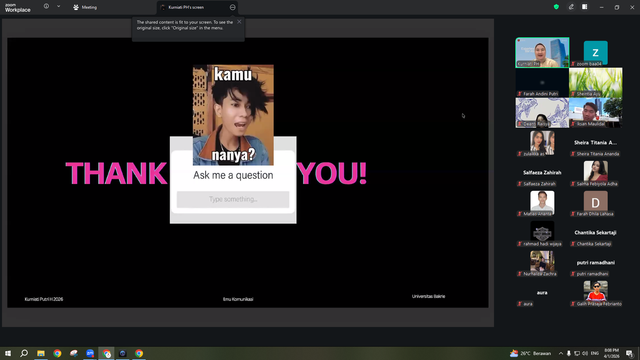Select Deanti Raisya's video tile
Viewport: 640px width, 360px height.
click(542, 113)
